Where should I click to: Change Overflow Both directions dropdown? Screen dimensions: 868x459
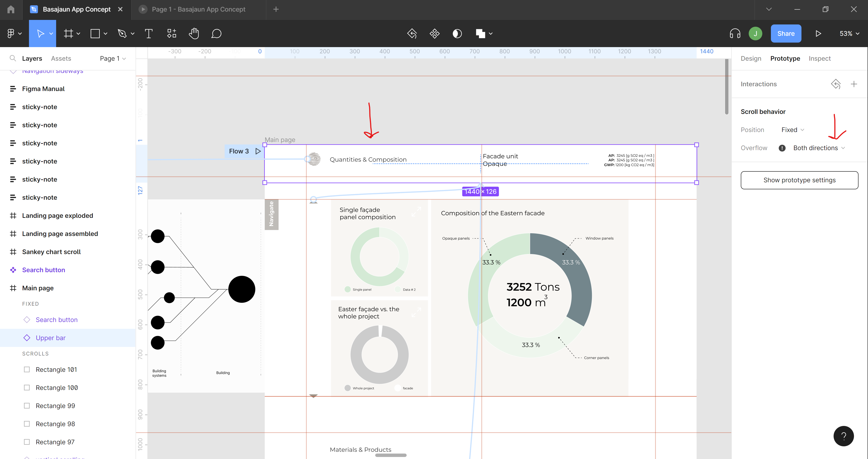point(819,148)
